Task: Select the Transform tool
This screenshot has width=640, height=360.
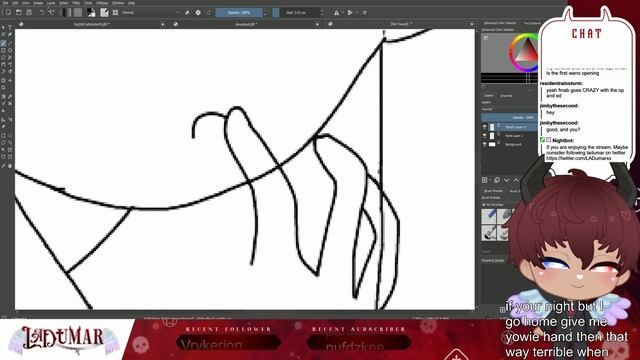Action: point(3,81)
